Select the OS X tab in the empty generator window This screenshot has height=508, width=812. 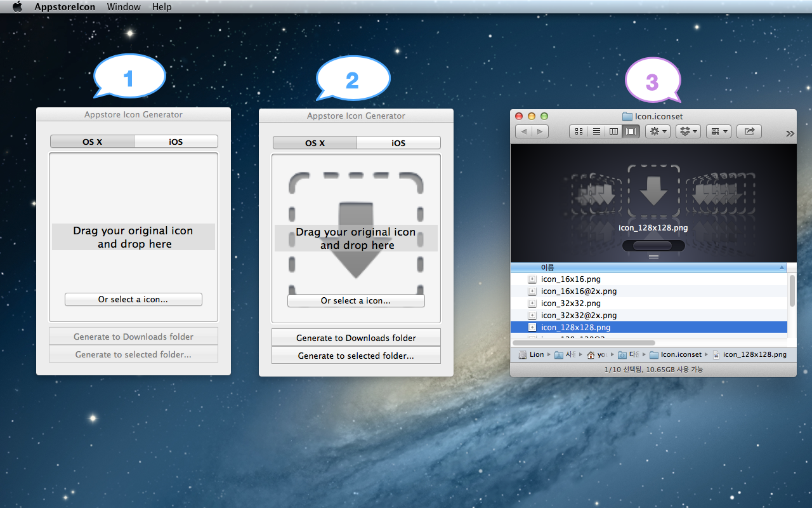click(x=92, y=142)
